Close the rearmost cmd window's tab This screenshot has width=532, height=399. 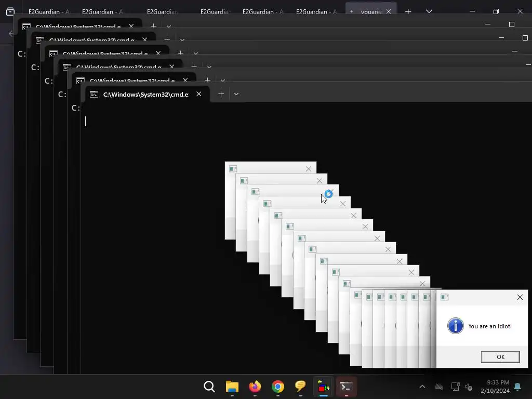[131, 26]
